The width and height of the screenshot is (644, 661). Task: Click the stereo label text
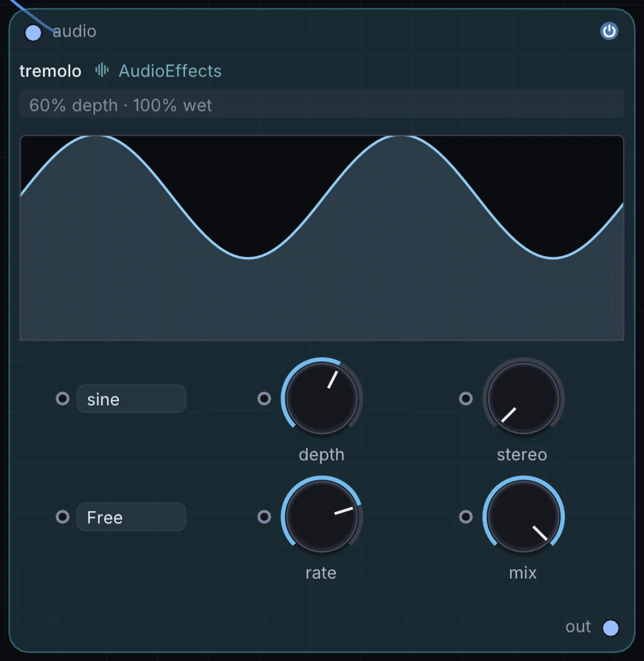(522, 455)
